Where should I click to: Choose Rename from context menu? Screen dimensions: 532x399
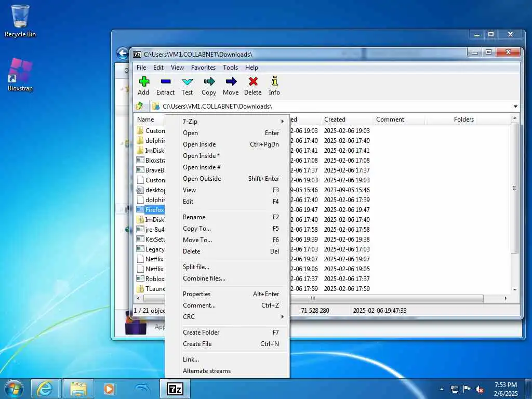[x=228, y=217]
